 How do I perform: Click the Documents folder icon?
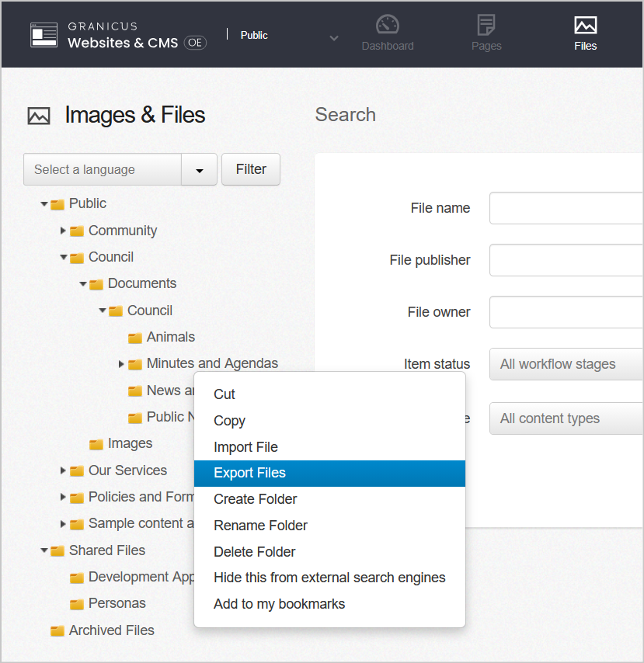[96, 284]
